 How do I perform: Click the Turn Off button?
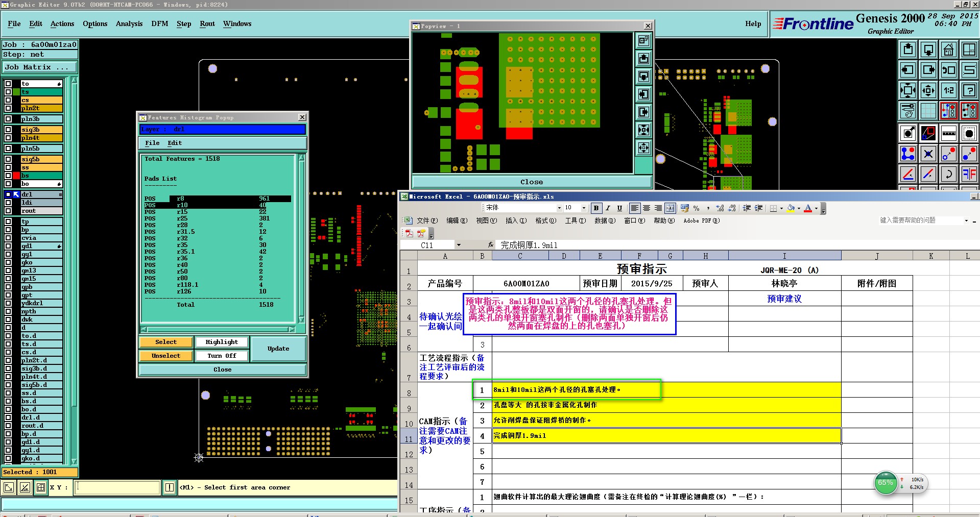click(x=222, y=356)
